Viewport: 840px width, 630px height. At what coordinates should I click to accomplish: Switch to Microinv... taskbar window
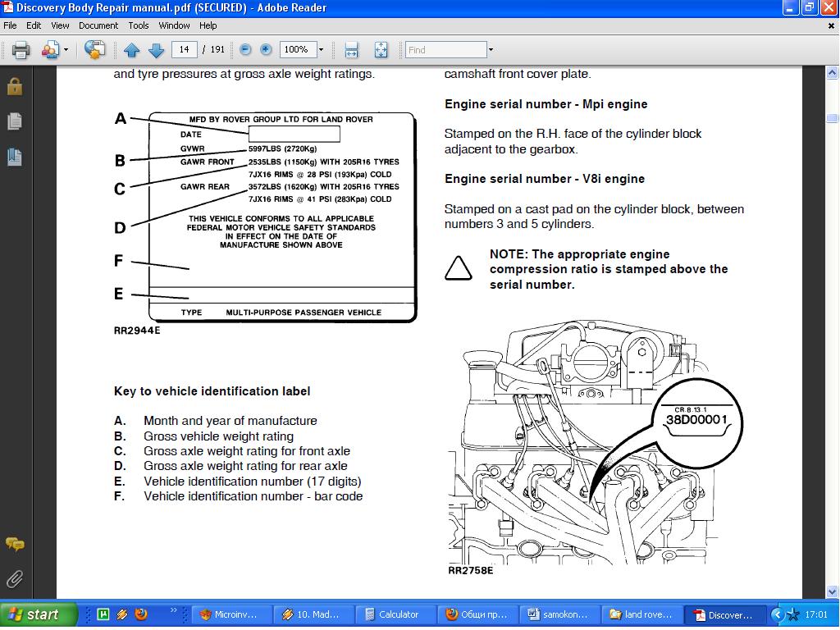click(231, 615)
